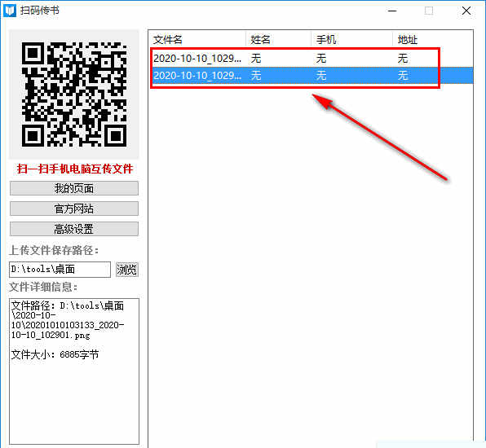The width and height of the screenshot is (486, 448).
Task: Click the disabled maximize window button
Action: [x=429, y=11]
